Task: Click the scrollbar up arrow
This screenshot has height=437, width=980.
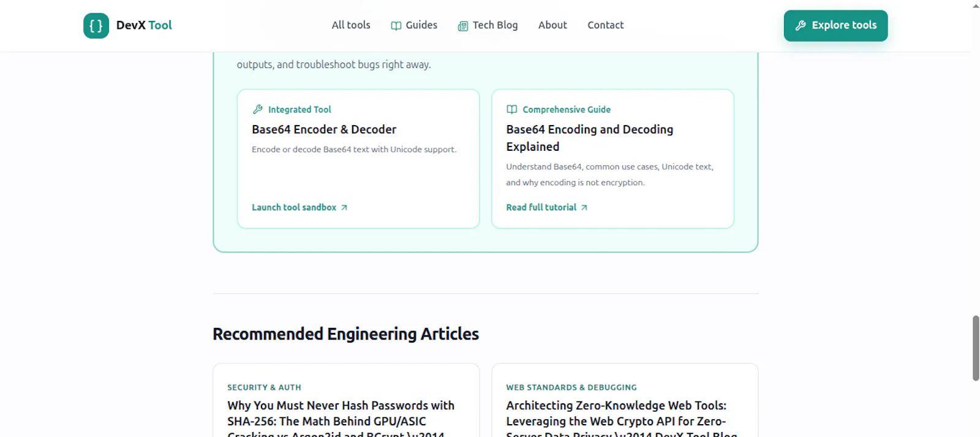Action: [976, 6]
